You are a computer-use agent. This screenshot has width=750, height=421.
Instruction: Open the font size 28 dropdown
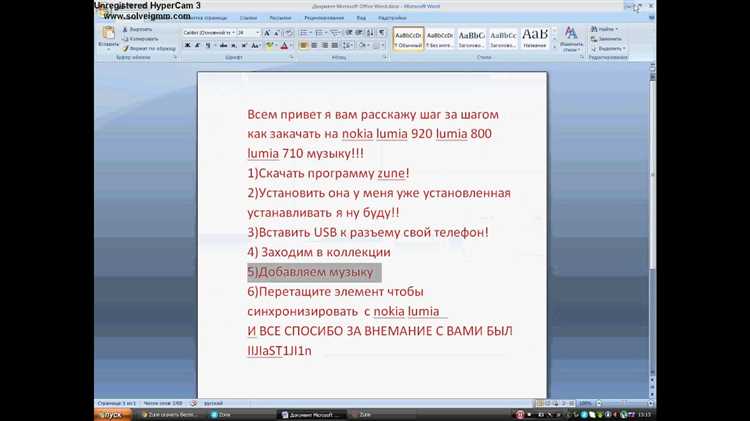[247, 32]
